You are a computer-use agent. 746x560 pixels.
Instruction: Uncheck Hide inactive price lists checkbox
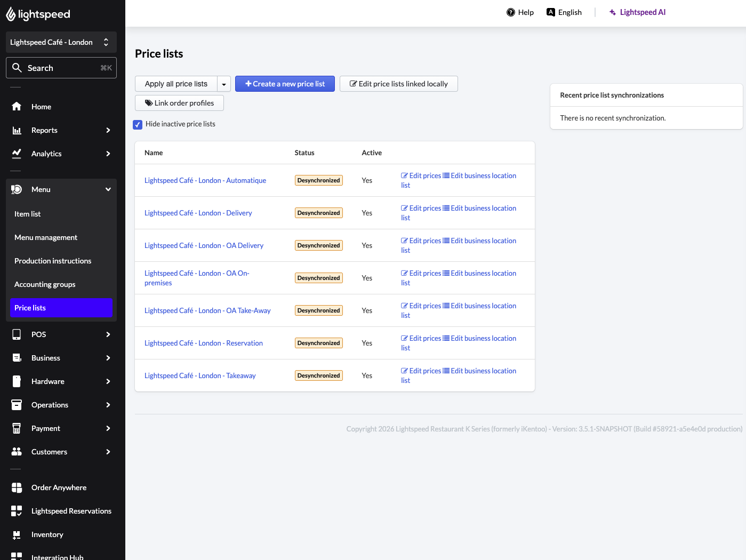[138, 124]
